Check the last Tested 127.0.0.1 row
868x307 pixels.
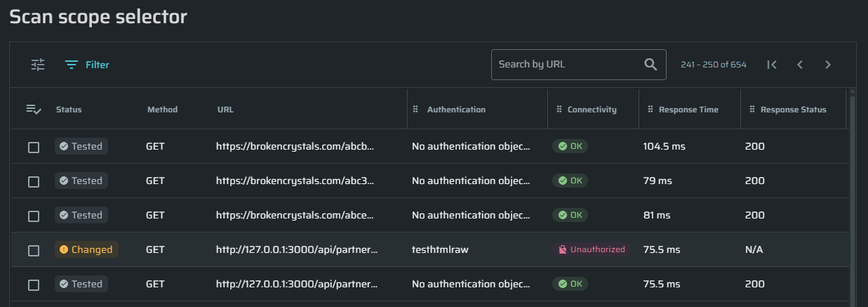[x=34, y=285]
